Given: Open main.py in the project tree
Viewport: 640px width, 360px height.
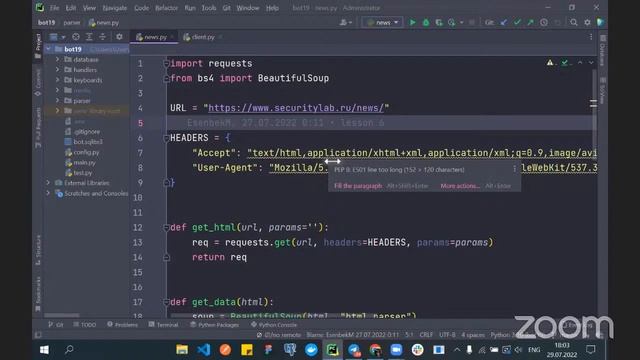Looking at the screenshot, I should [84, 162].
